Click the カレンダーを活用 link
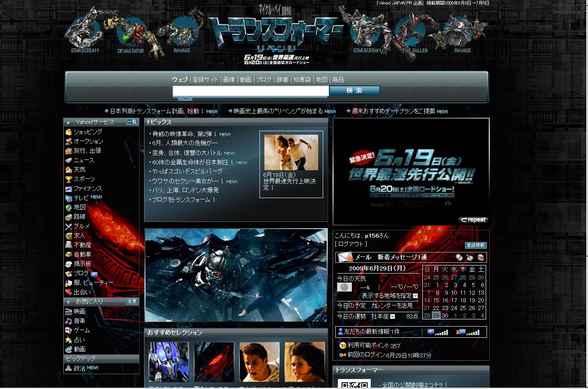The width and height of the screenshot is (588, 389). point(392,305)
